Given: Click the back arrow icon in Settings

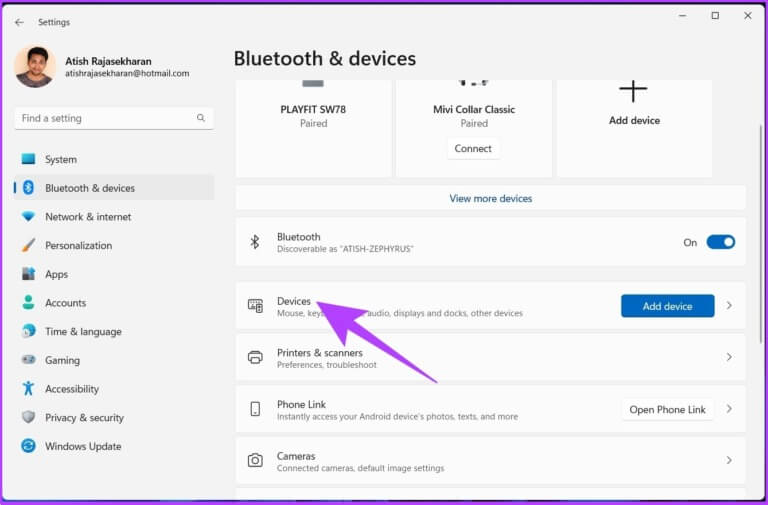Looking at the screenshot, I should click(x=19, y=23).
